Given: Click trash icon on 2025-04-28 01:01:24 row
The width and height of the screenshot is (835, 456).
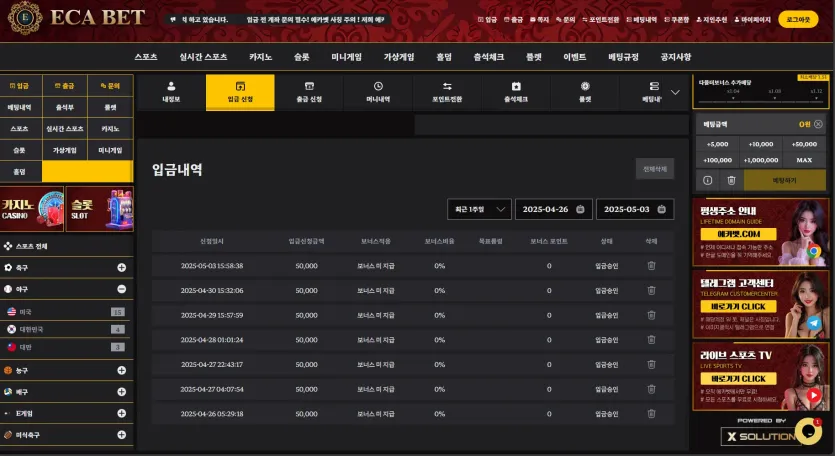Looking at the screenshot, I should coord(651,339).
